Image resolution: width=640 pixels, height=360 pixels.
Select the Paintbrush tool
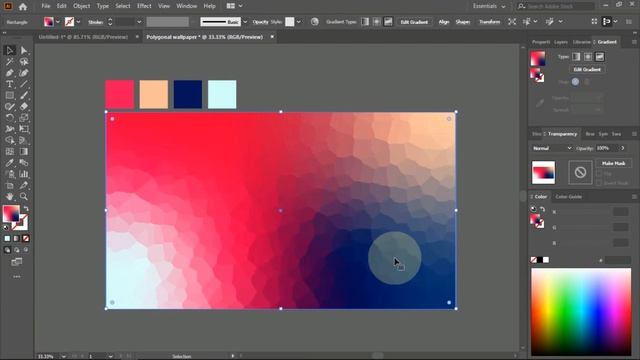point(24,96)
